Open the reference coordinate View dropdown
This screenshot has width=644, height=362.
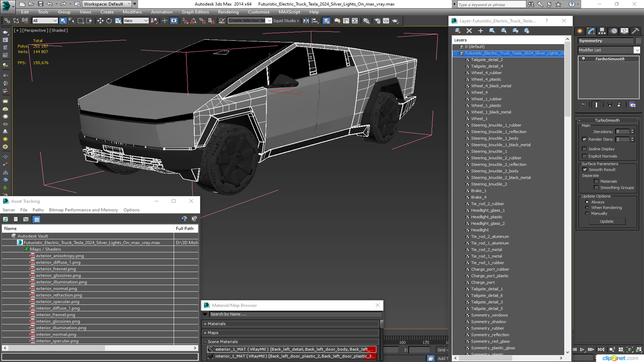click(x=136, y=21)
